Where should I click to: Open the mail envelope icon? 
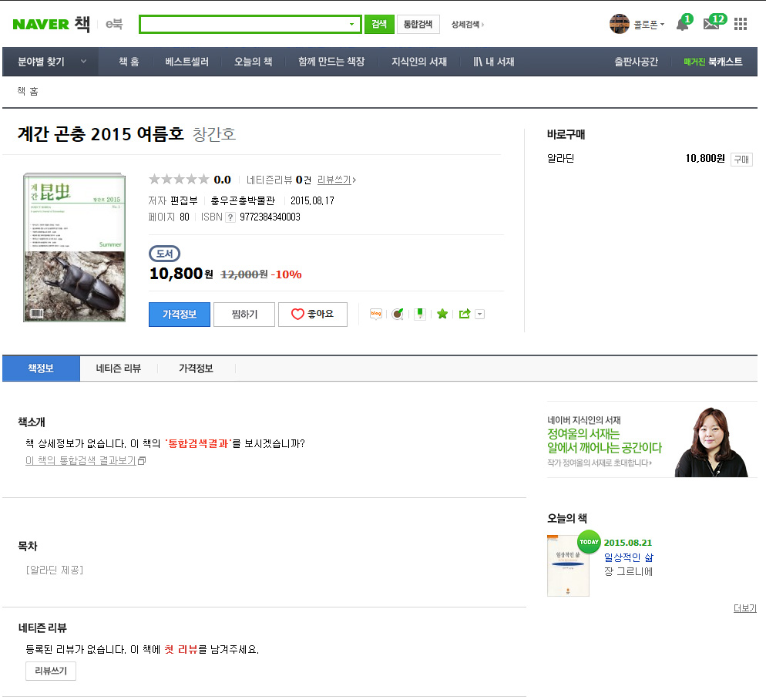coord(711,24)
